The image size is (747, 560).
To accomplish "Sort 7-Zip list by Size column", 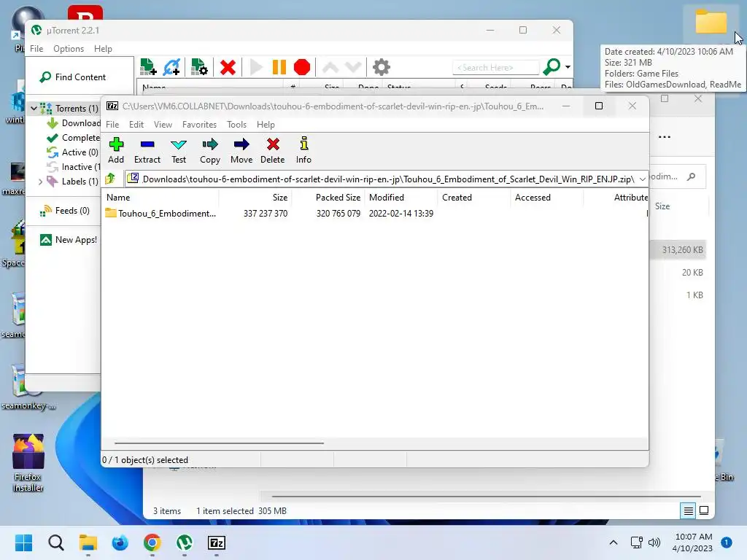I will [x=255, y=197].
